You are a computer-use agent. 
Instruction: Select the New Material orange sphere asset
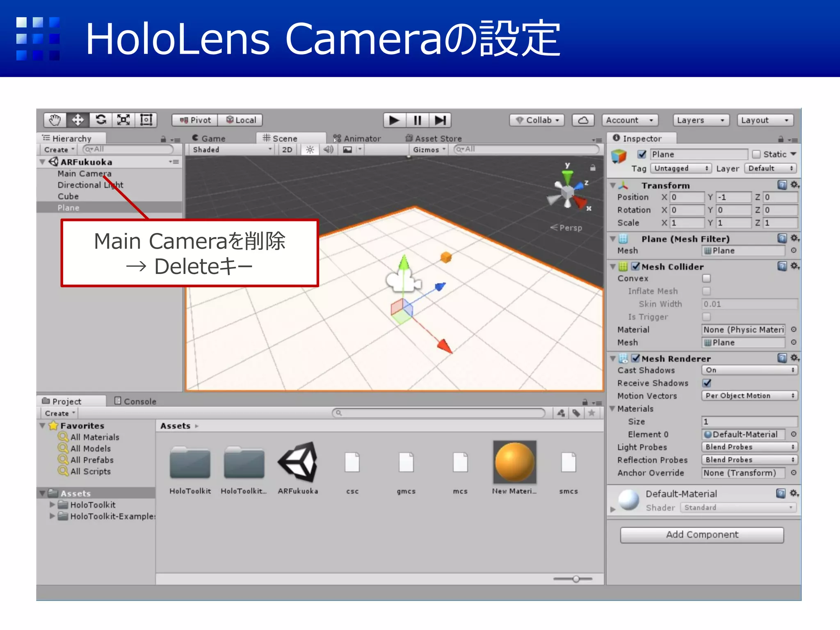[514, 462]
